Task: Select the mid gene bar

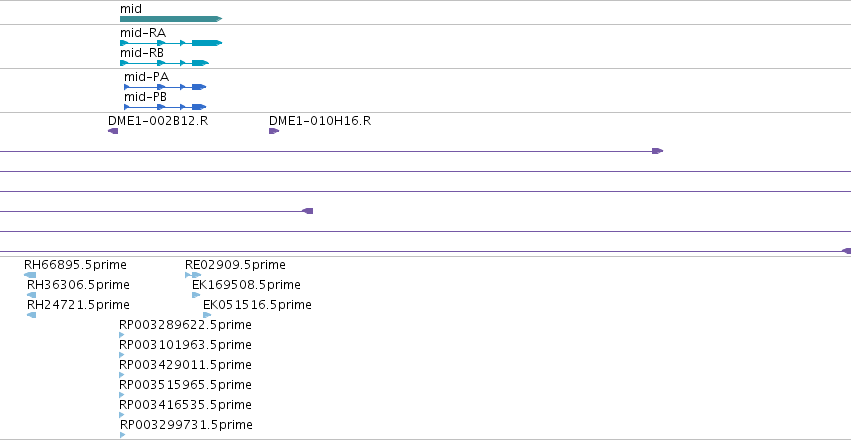Action: (x=171, y=19)
